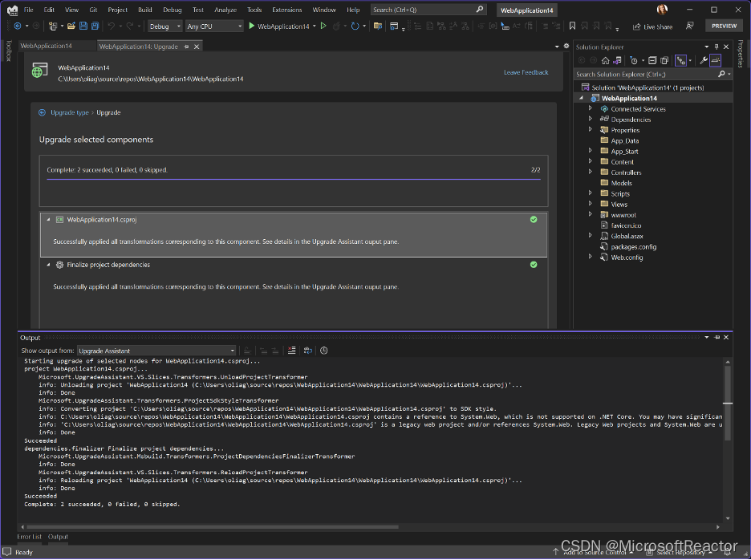Switch views icon in Solution Explorer toolbar

[x=617, y=60]
